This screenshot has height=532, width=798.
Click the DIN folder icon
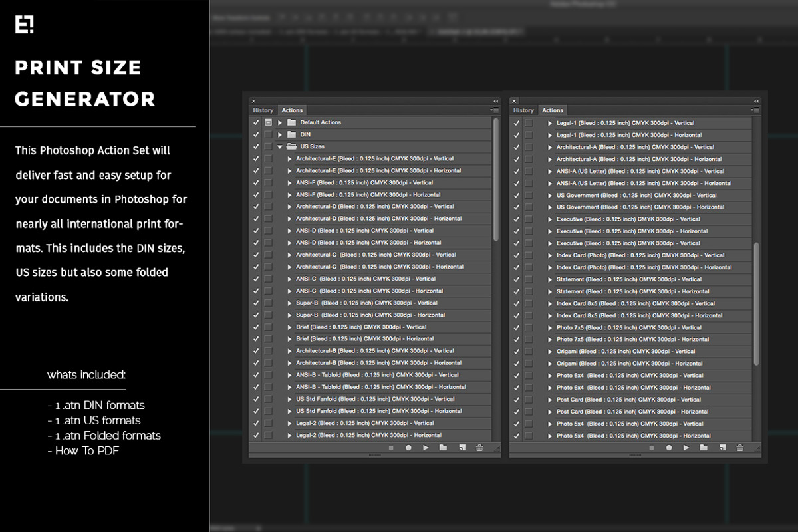[291, 134]
